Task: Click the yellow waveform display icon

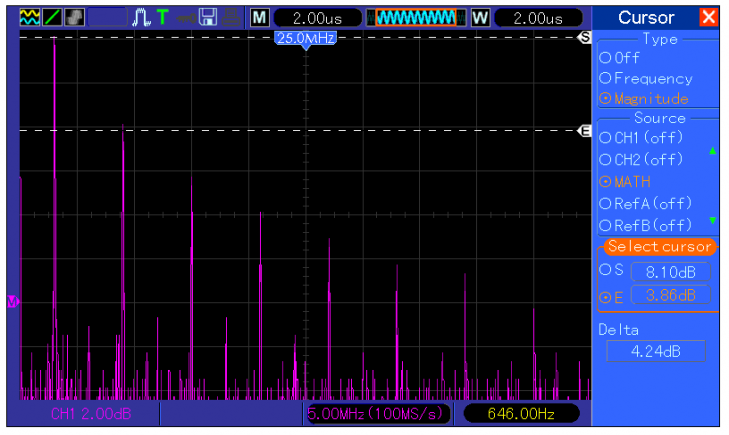Action: (31, 18)
